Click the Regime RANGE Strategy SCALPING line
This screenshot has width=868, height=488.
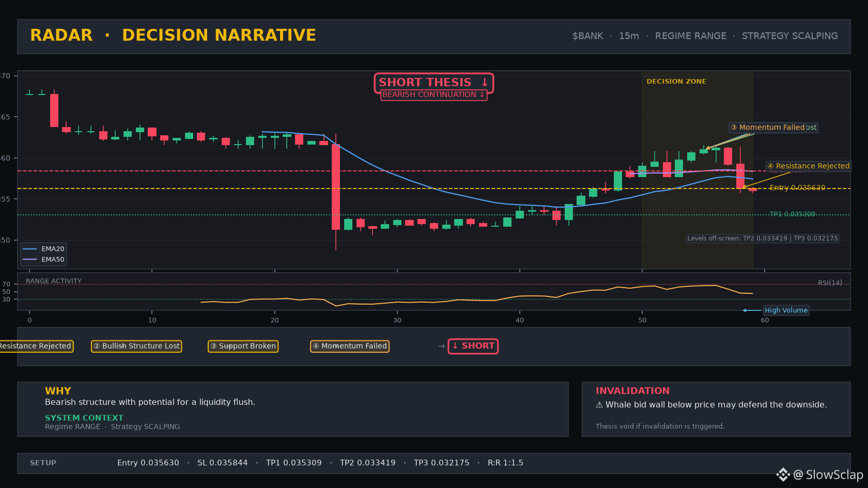tap(113, 427)
